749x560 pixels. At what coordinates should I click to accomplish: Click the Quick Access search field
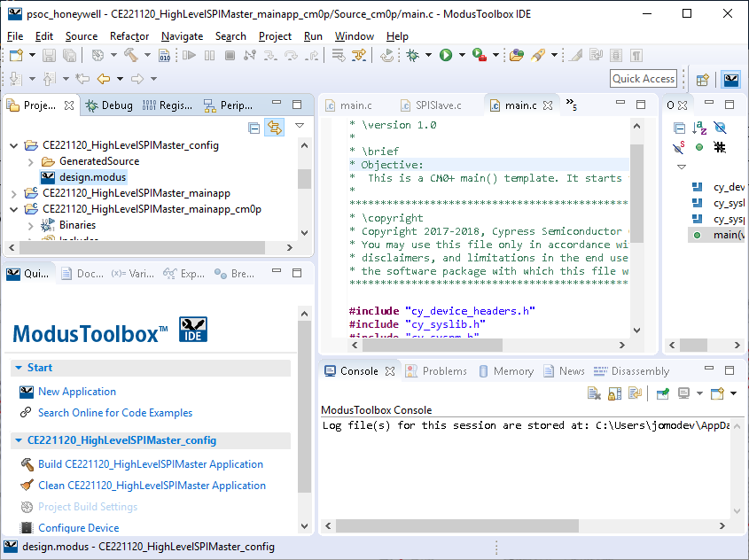(x=644, y=79)
